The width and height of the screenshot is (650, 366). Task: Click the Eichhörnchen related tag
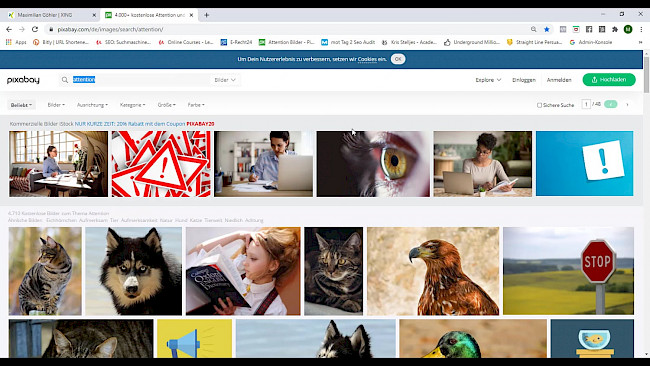coord(61,221)
